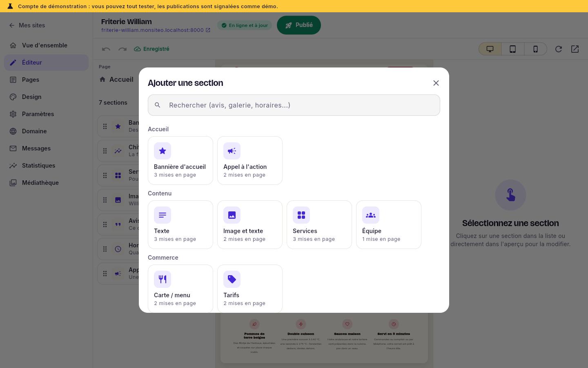Refresh the preview

coord(559,49)
